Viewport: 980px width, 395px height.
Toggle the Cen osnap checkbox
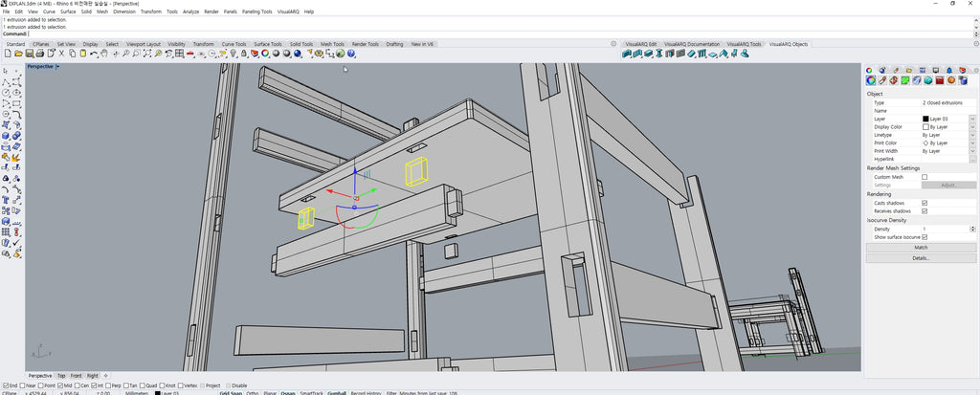[78, 385]
